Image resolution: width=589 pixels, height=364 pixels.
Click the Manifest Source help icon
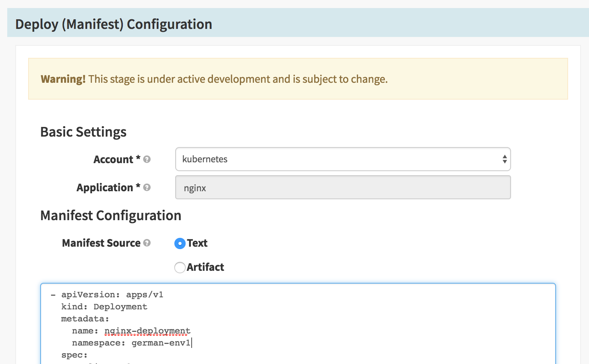147,243
